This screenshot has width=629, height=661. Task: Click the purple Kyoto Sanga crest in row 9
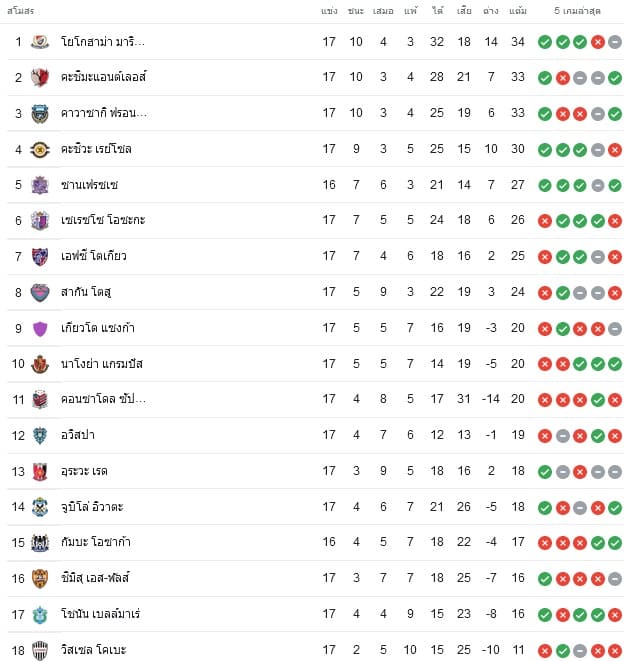(x=40, y=329)
